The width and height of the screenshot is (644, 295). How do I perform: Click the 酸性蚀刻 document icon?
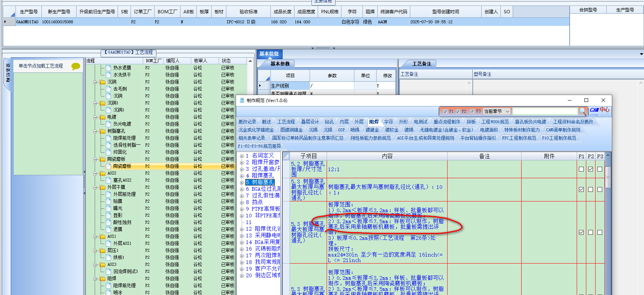coord(108,222)
